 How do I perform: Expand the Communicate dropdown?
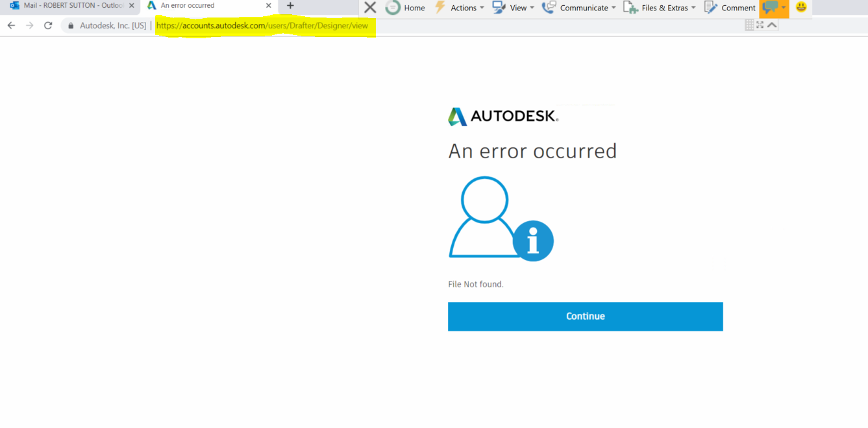(x=614, y=8)
